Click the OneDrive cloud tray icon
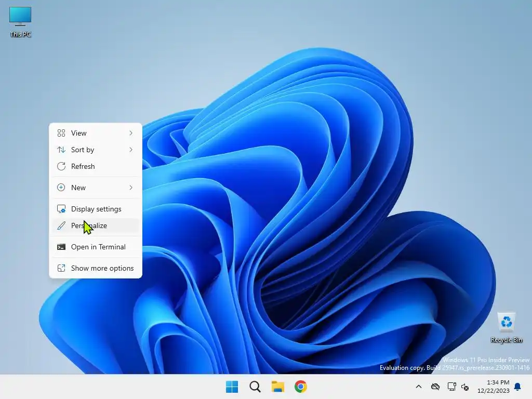 click(x=435, y=387)
